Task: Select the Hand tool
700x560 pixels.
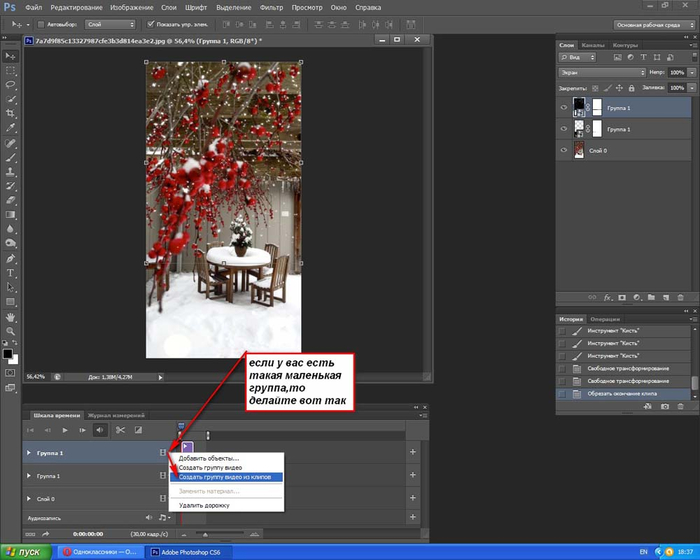Action: click(10, 317)
